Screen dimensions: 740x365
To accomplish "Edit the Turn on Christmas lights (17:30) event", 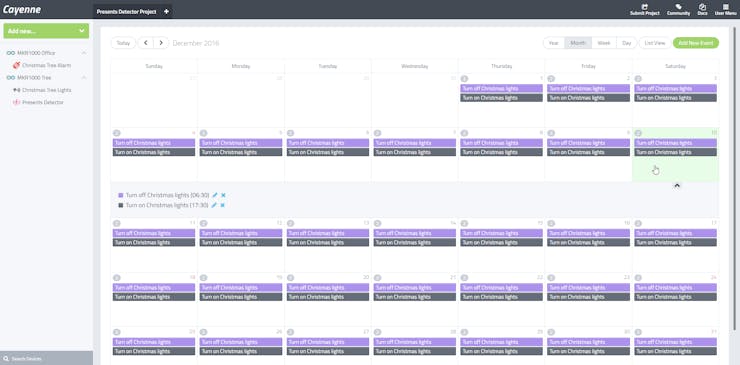I will click(x=214, y=205).
